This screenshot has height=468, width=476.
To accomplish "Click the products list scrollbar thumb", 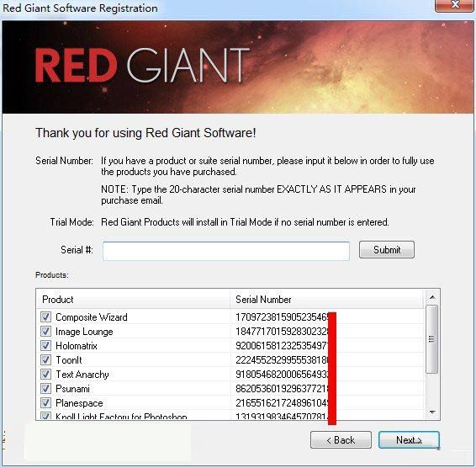I will point(431,339).
